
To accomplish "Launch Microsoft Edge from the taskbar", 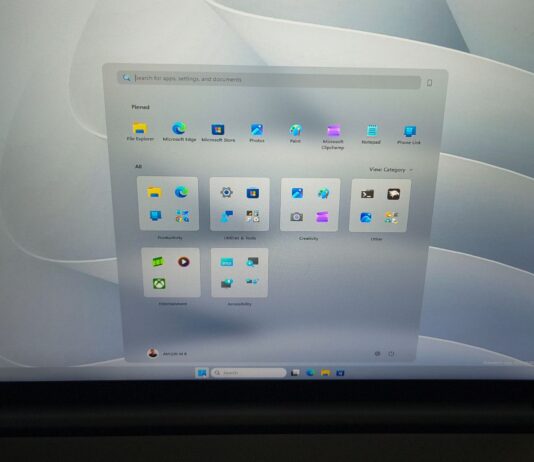I will (x=310, y=373).
